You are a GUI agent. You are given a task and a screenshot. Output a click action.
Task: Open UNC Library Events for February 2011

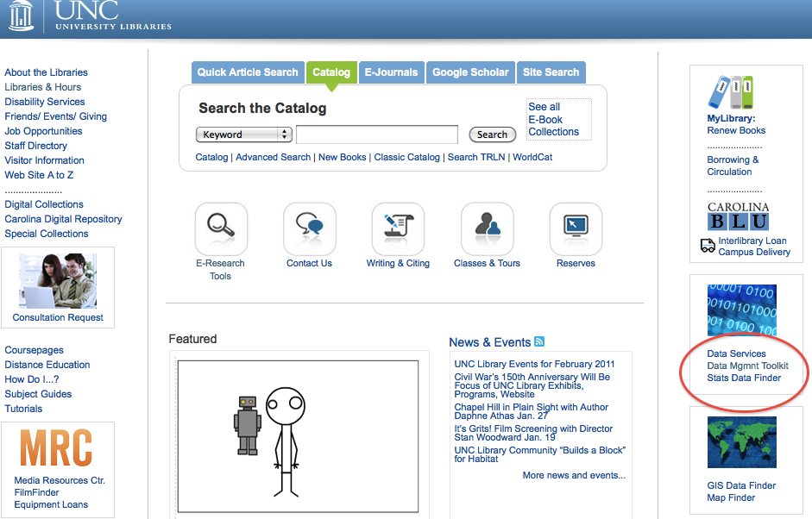pyautogui.click(x=534, y=365)
